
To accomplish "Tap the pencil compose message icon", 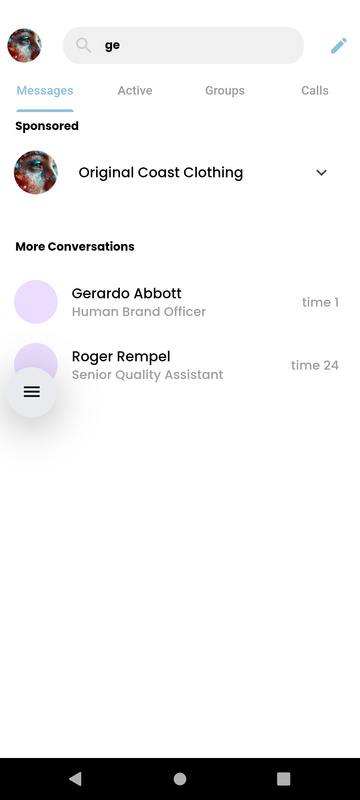I will (339, 45).
